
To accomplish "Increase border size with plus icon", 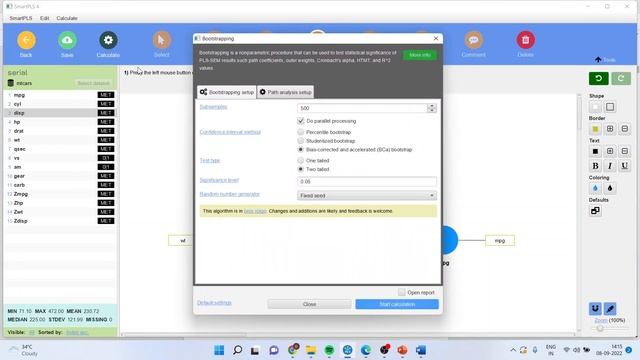I will coord(610,129).
